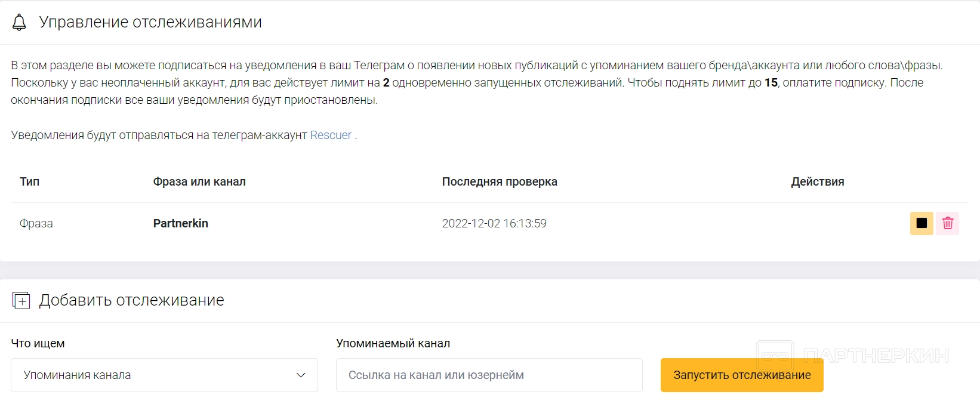This screenshot has width=980, height=413.
Task: Click the Фраза type cell in the row
Action: [36, 223]
